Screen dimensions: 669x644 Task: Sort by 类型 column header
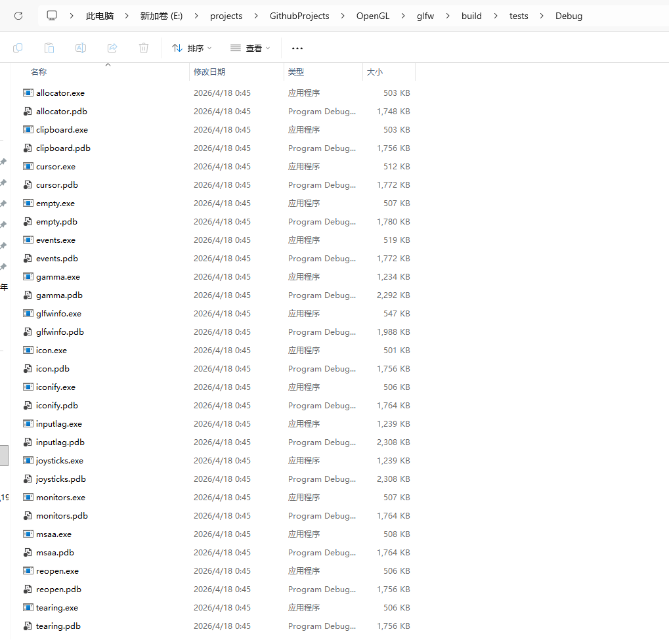coord(296,72)
